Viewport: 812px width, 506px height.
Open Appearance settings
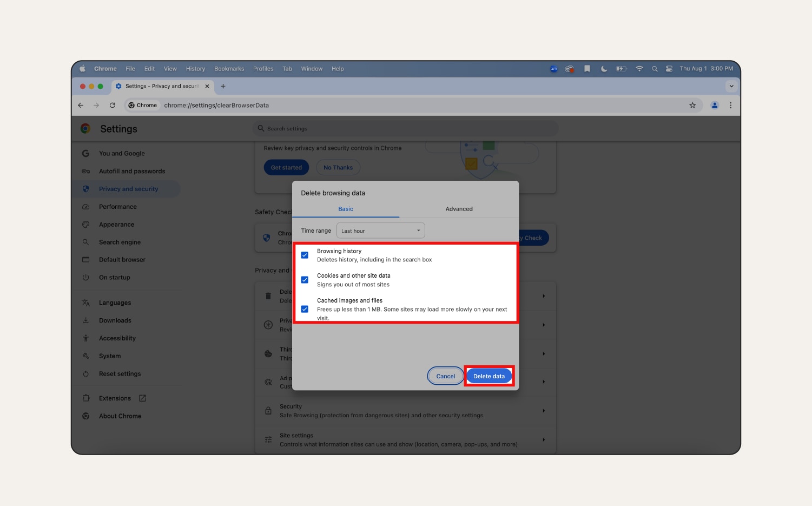(116, 225)
